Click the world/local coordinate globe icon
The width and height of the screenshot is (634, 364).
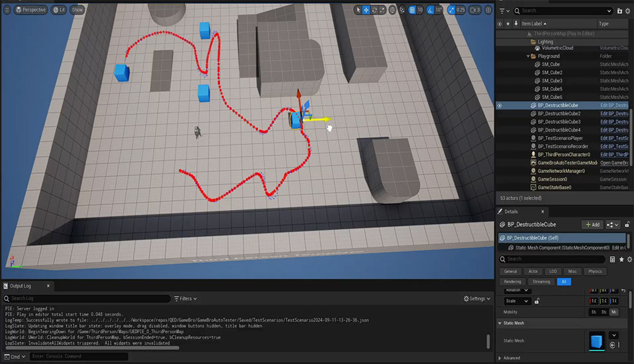(x=392, y=10)
